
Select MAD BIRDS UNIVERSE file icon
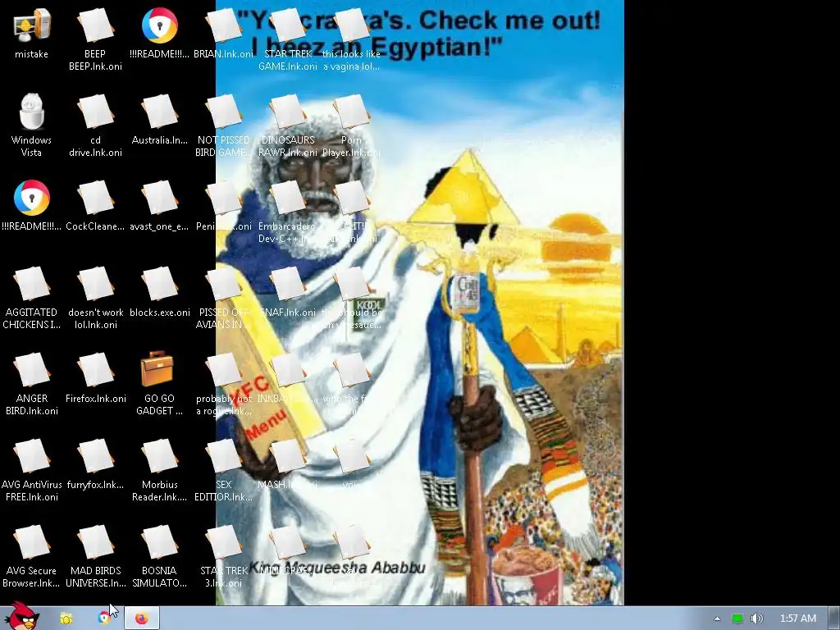pos(95,542)
